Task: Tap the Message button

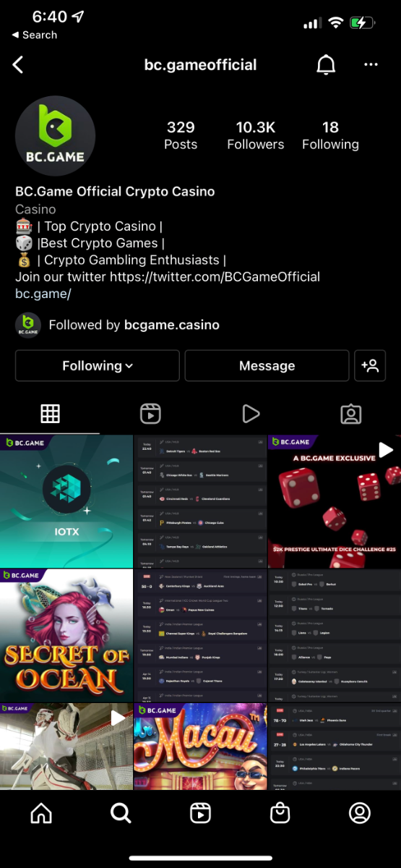Action: [x=267, y=365]
